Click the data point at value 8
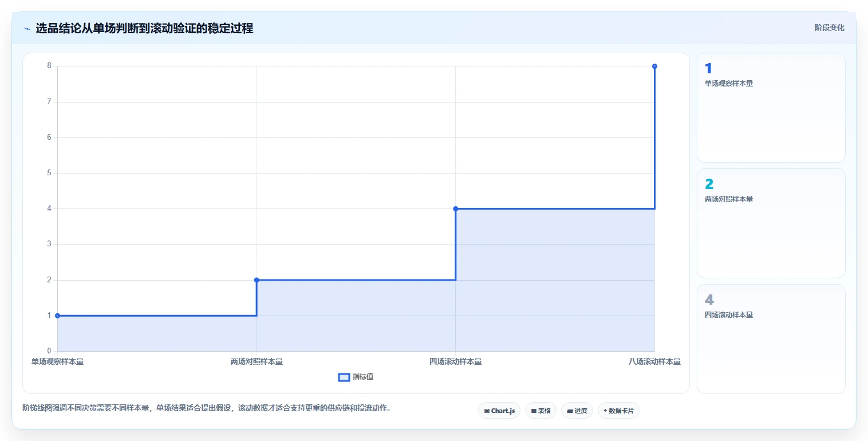868x441 pixels. click(x=654, y=66)
